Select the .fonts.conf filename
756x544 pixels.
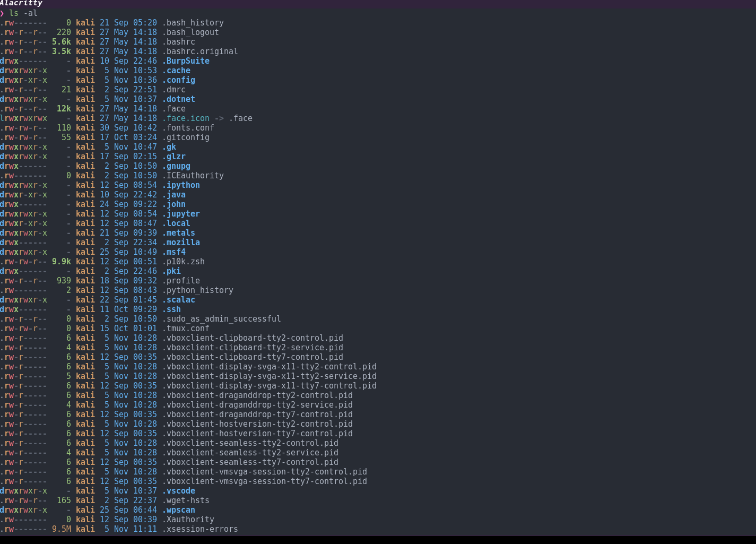click(188, 128)
